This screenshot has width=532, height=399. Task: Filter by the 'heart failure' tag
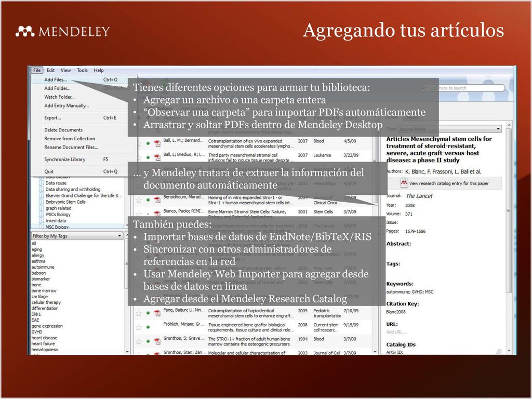[x=43, y=344]
